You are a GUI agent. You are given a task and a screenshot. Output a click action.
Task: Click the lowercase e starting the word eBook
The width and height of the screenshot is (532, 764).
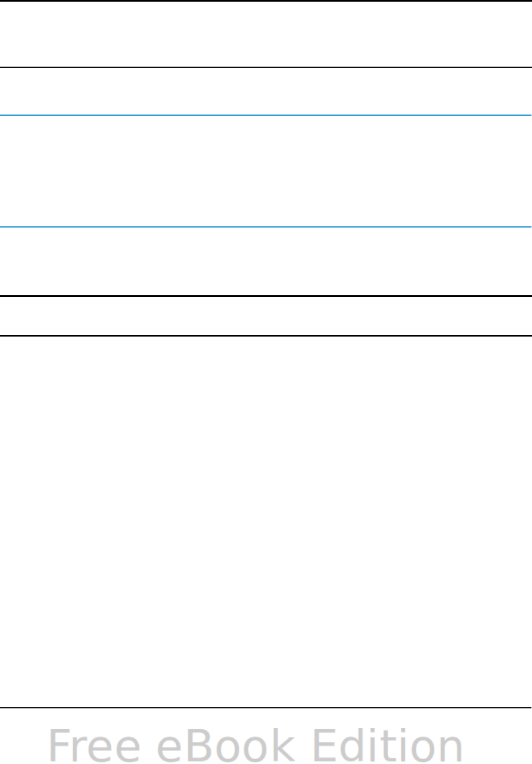[x=170, y=750]
